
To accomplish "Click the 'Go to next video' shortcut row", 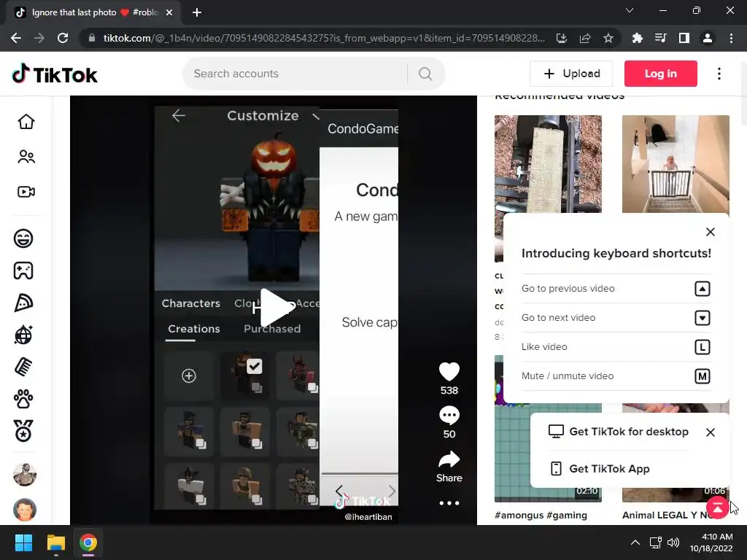I will 616,318.
